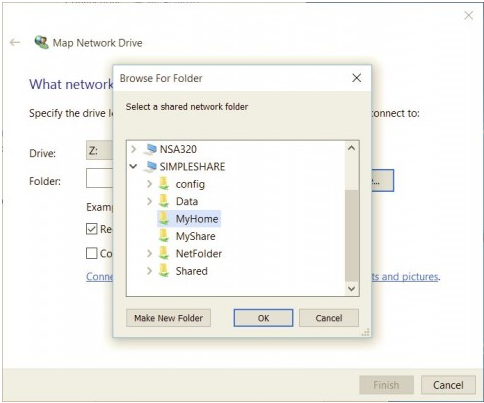Viewport: 484px width, 403px height.
Task: Confirm folder selection with OK
Action: (x=263, y=318)
